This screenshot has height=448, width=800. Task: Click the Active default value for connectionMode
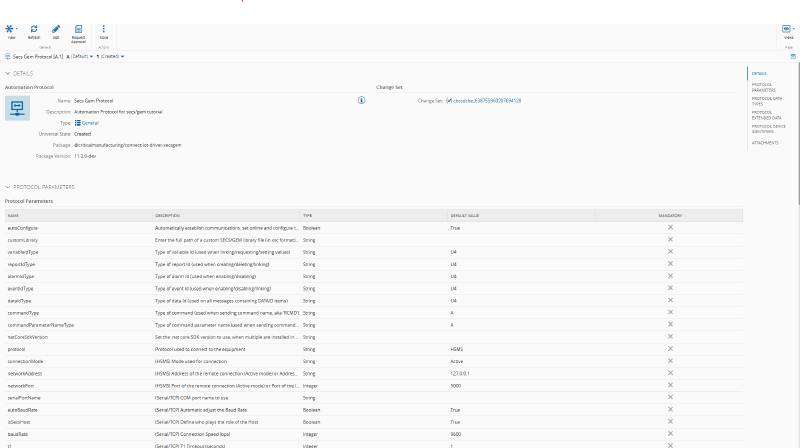tap(457, 361)
